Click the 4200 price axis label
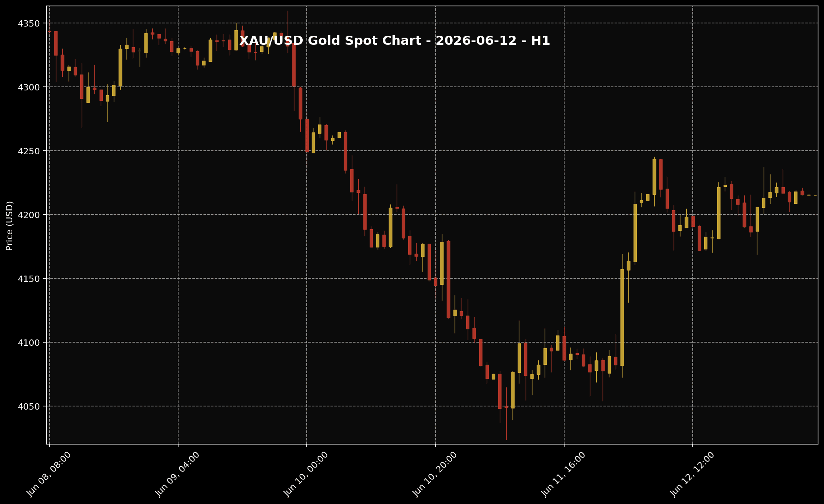The height and width of the screenshot is (504, 824). pyautogui.click(x=29, y=215)
